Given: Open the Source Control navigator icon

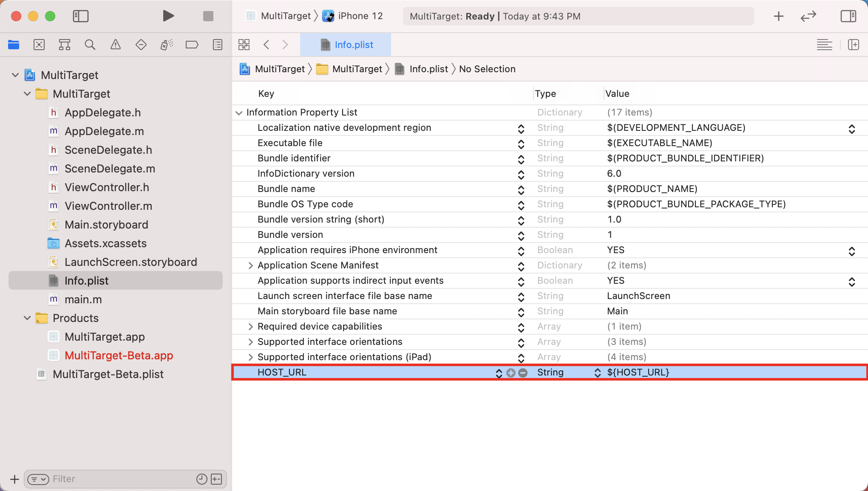Looking at the screenshot, I should pyautogui.click(x=39, y=45).
